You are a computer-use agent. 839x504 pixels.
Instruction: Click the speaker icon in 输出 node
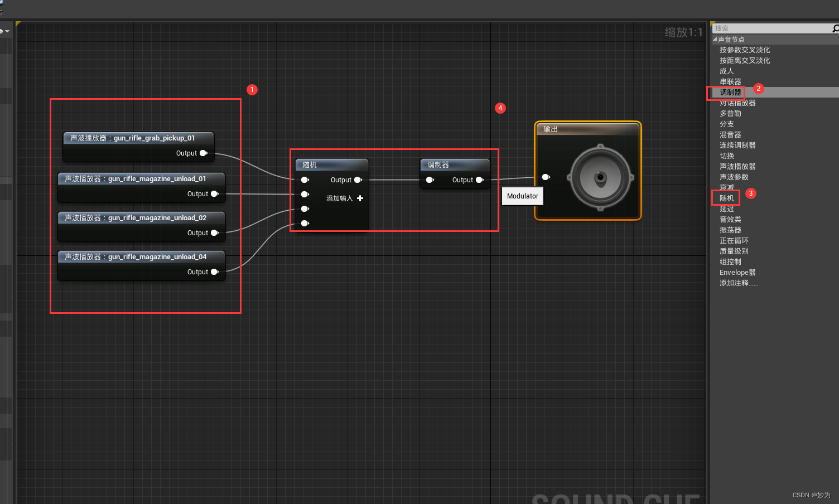pyautogui.click(x=600, y=178)
